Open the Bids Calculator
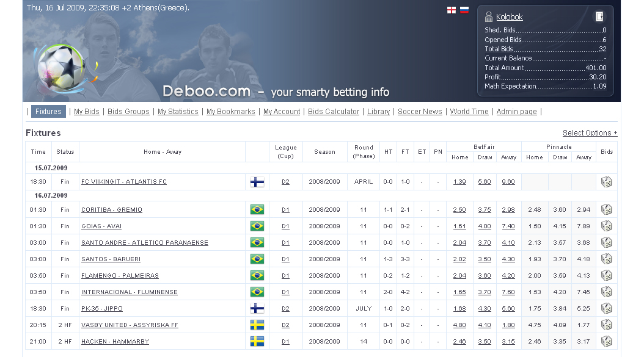 coord(334,112)
